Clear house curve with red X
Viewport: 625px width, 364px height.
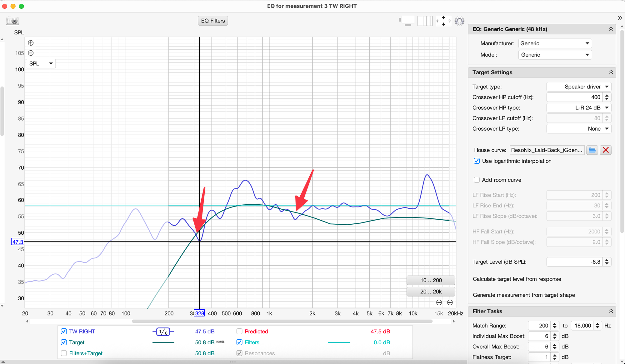(605, 150)
